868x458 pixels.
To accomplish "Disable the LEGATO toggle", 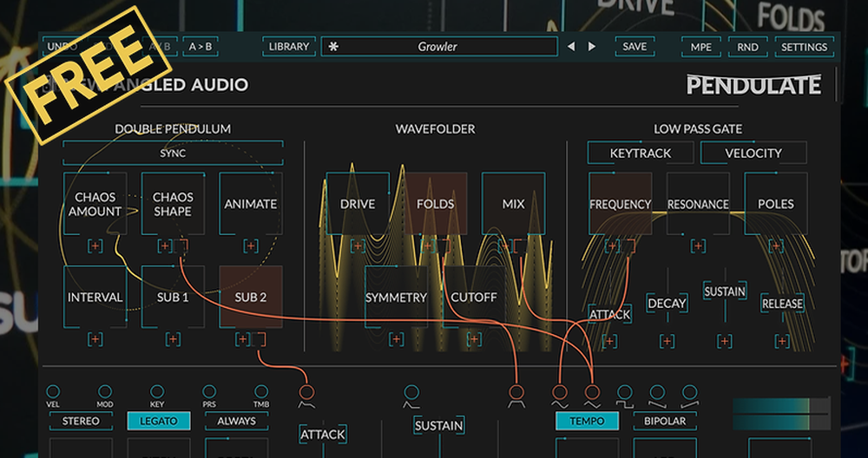I will click(158, 421).
